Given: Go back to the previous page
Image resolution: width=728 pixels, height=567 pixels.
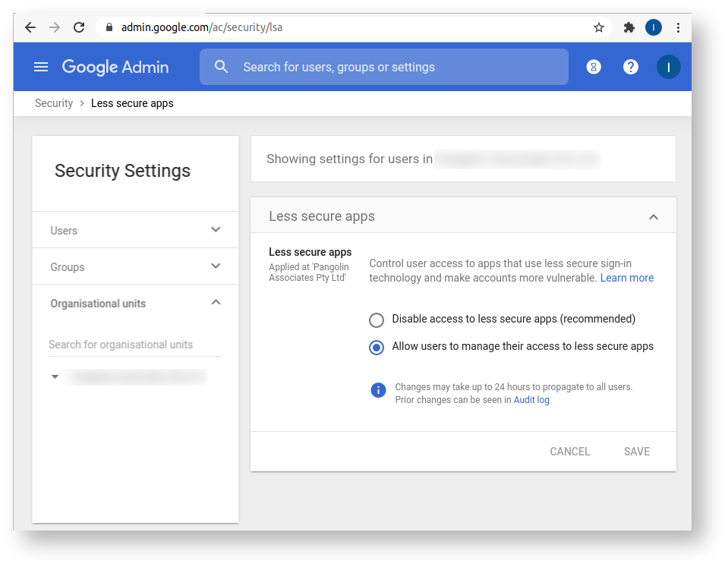Looking at the screenshot, I should coord(30,27).
